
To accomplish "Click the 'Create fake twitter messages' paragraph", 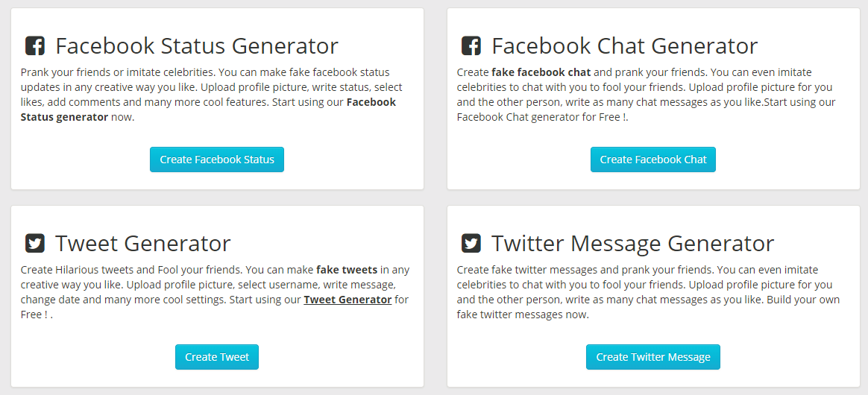I will point(648,292).
